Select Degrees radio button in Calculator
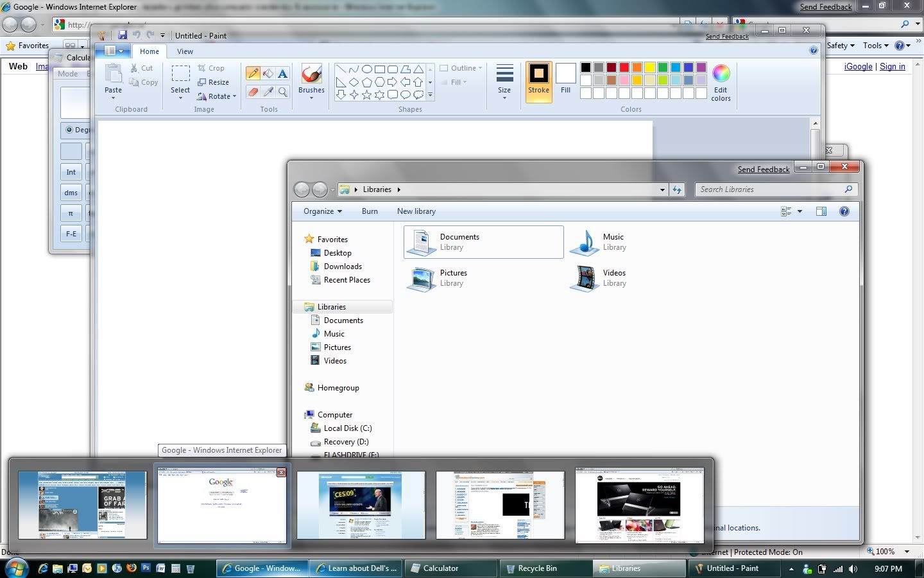The height and width of the screenshot is (578, 924). (x=69, y=130)
